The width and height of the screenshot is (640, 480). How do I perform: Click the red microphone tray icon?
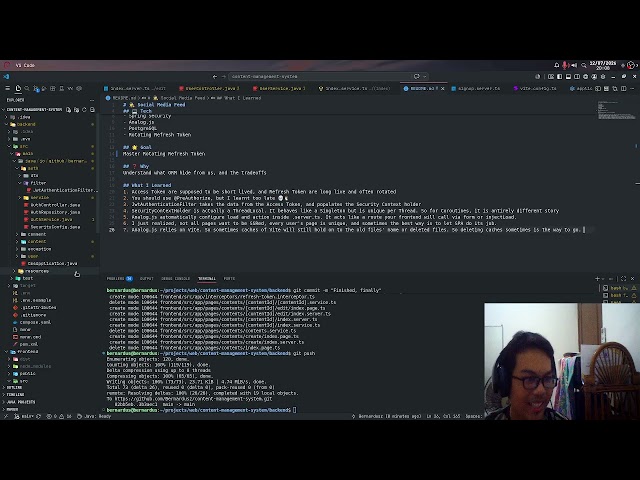(565, 65)
